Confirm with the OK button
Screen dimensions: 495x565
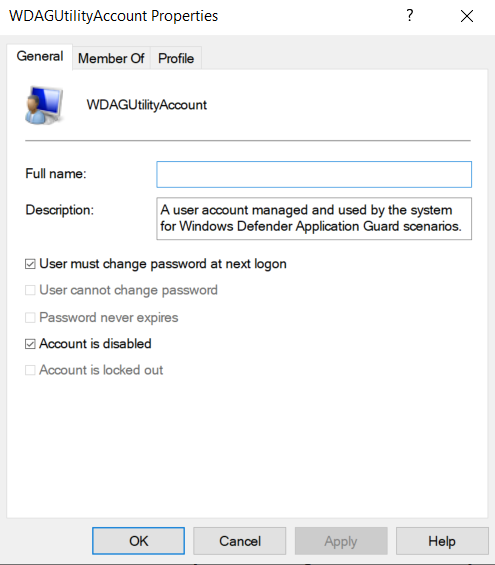point(138,541)
